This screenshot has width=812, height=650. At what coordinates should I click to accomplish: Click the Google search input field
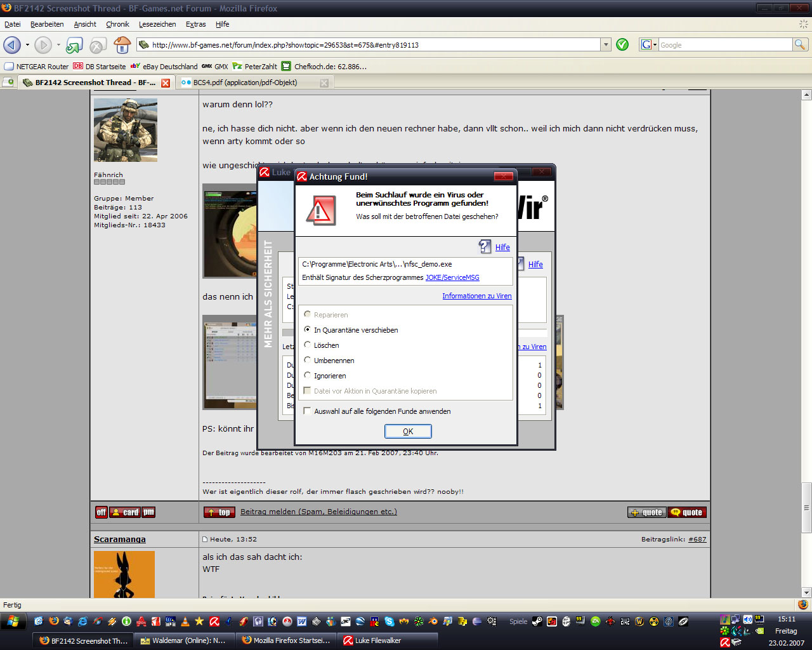[x=725, y=44]
